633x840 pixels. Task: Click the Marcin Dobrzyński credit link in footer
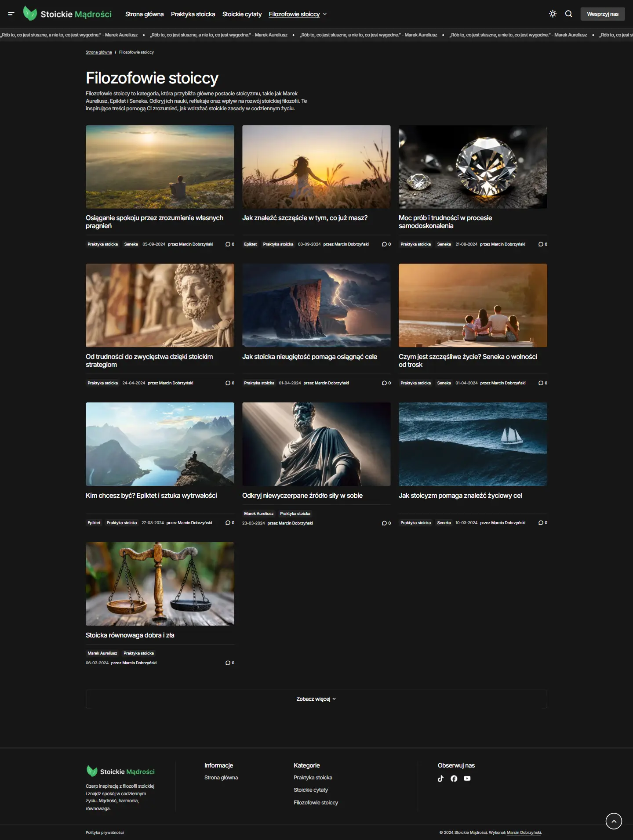click(524, 833)
